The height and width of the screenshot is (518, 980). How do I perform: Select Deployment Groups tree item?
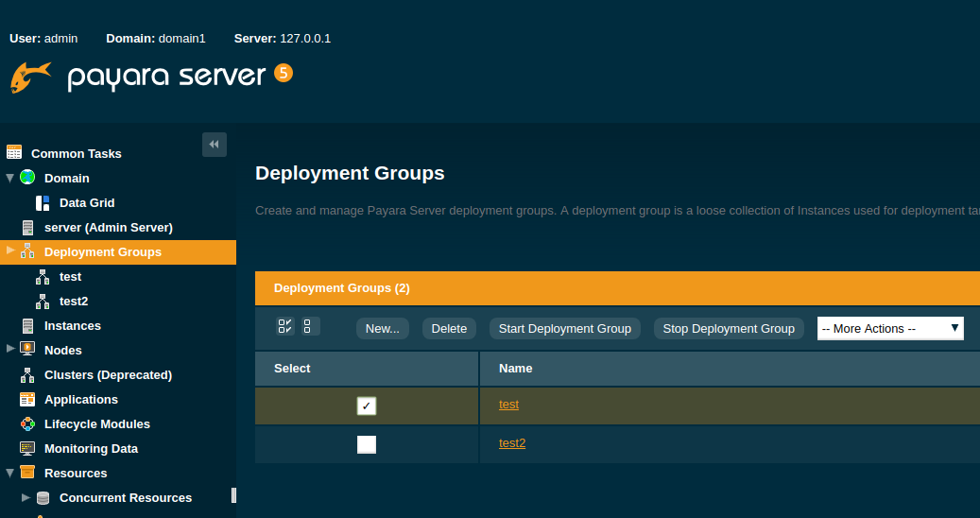coord(102,251)
